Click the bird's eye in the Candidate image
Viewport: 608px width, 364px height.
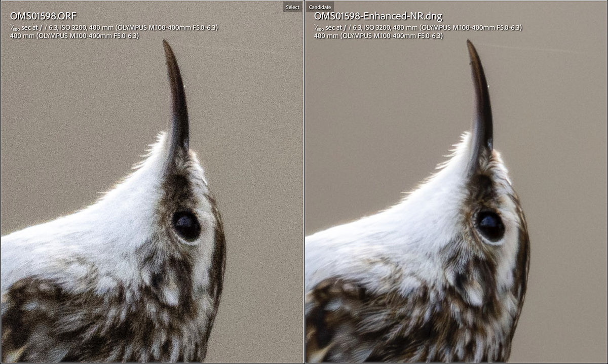pos(490,226)
